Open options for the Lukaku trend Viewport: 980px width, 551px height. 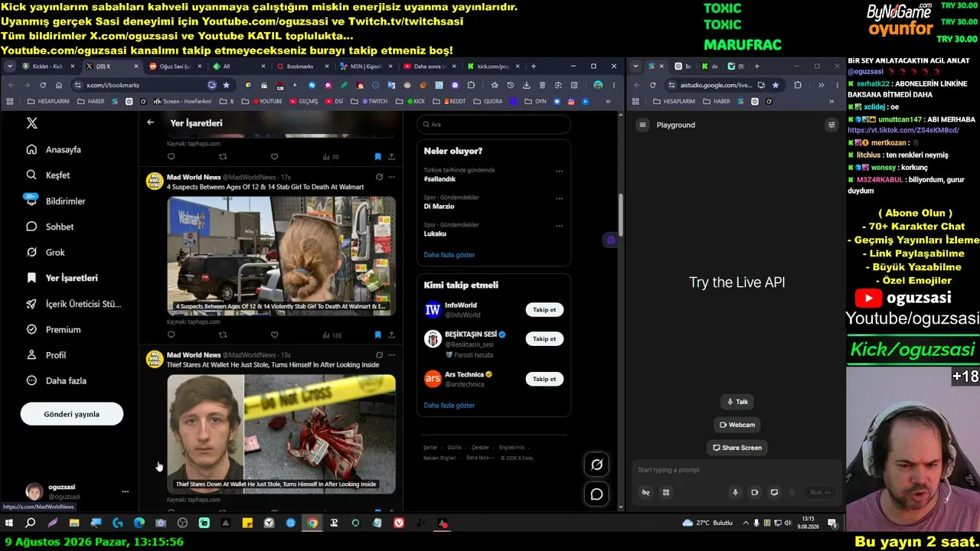click(559, 227)
